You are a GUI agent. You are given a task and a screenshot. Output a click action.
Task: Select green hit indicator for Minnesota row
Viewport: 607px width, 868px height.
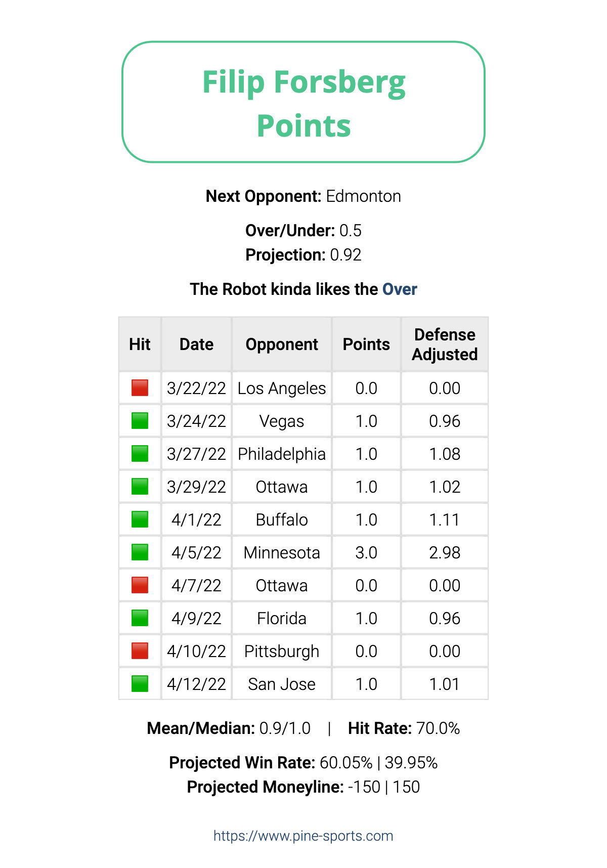coord(140,552)
